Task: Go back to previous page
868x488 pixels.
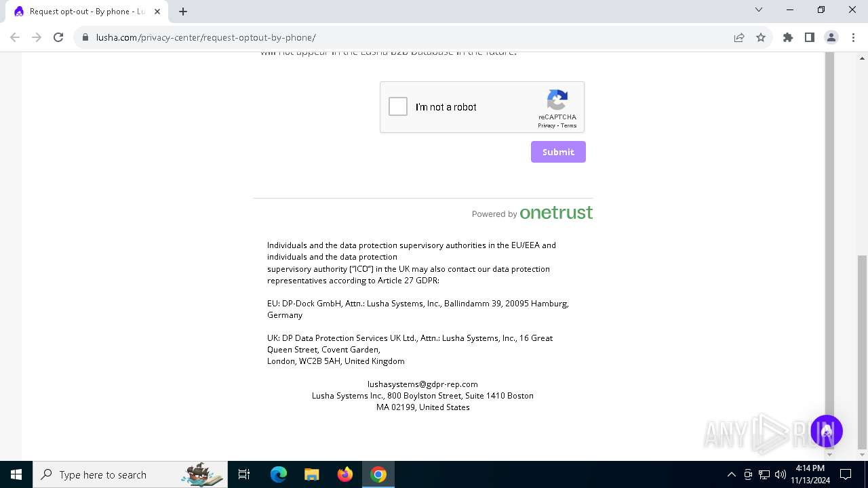Action: 15,37
